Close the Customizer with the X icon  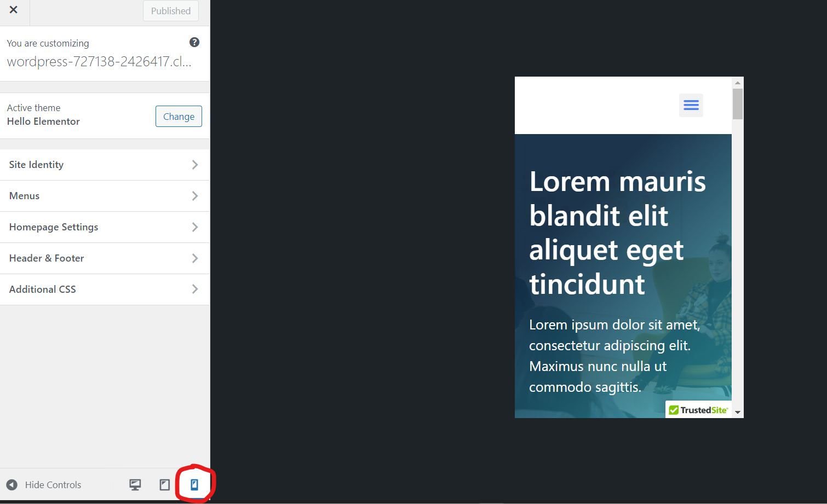[x=13, y=10]
